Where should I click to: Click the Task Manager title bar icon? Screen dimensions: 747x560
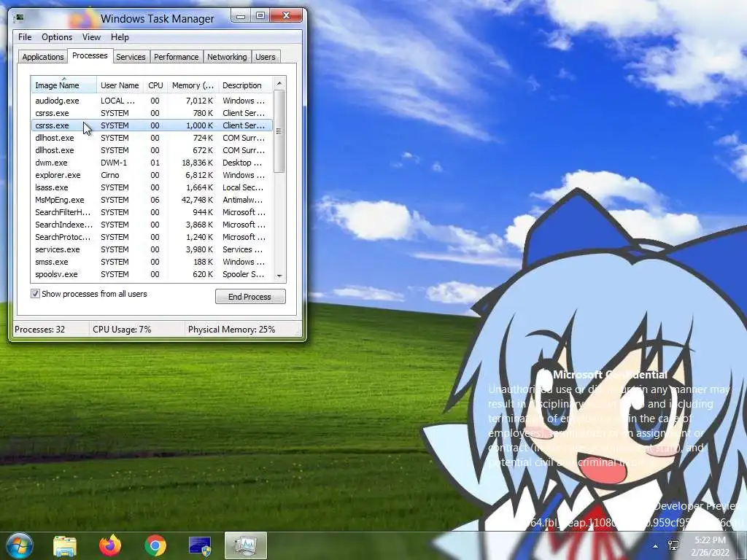tap(19, 18)
